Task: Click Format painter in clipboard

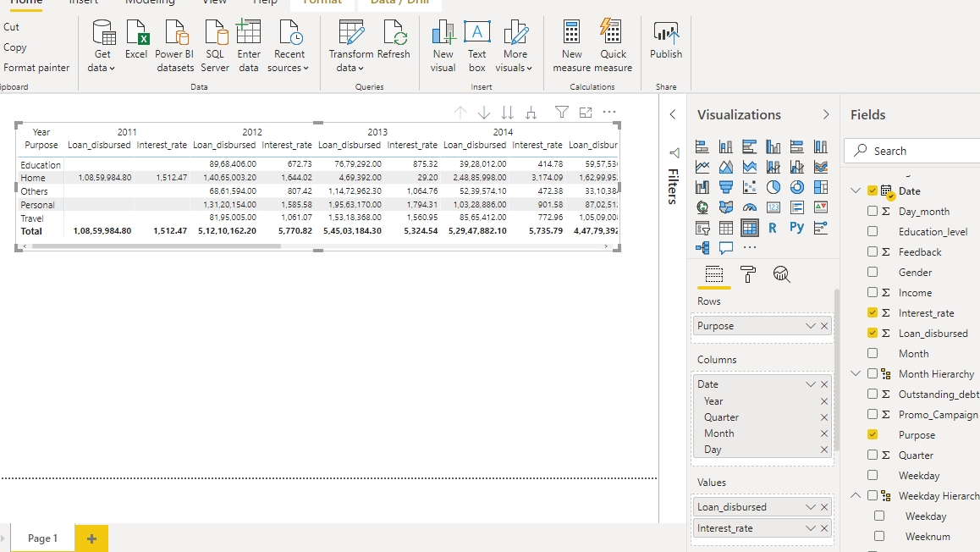Action: [36, 68]
